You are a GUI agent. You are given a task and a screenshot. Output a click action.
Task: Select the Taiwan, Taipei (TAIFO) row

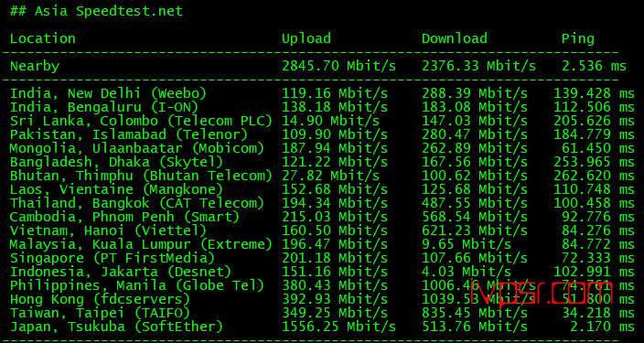point(322,313)
